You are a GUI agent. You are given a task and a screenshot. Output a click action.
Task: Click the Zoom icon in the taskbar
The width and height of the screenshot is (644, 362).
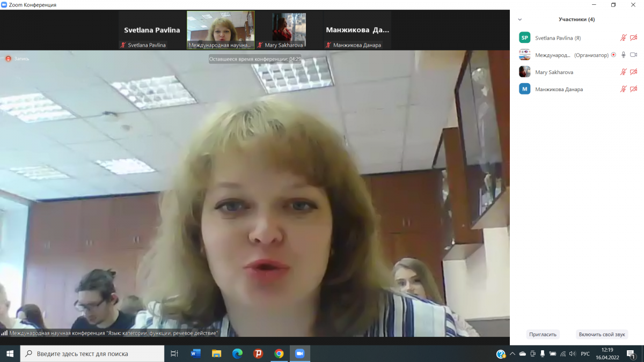pyautogui.click(x=300, y=353)
